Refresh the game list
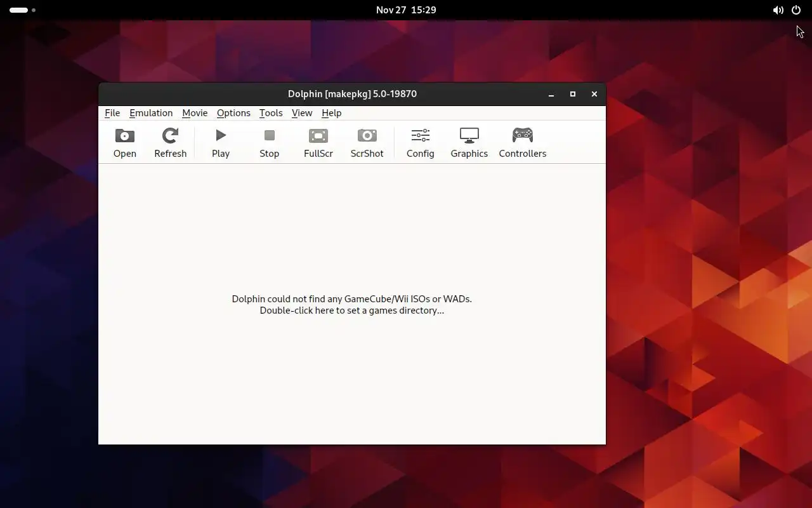Screen dimensions: 812x508 pyautogui.click(x=170, y=142)
